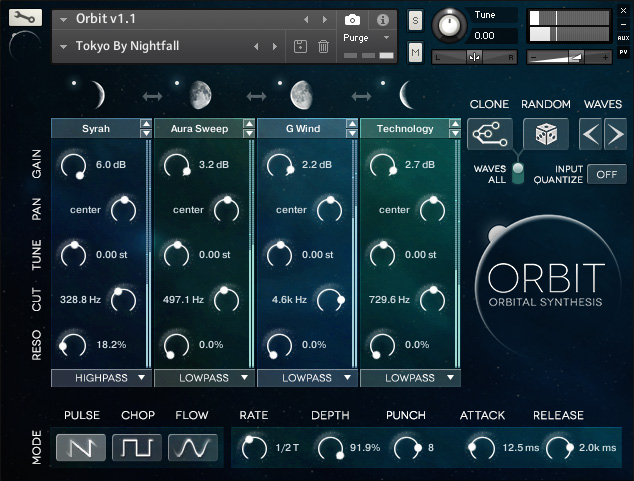Open Aura Sweep LOWPASS filter dropdown
634x481 pixels.
click(205, 378)
